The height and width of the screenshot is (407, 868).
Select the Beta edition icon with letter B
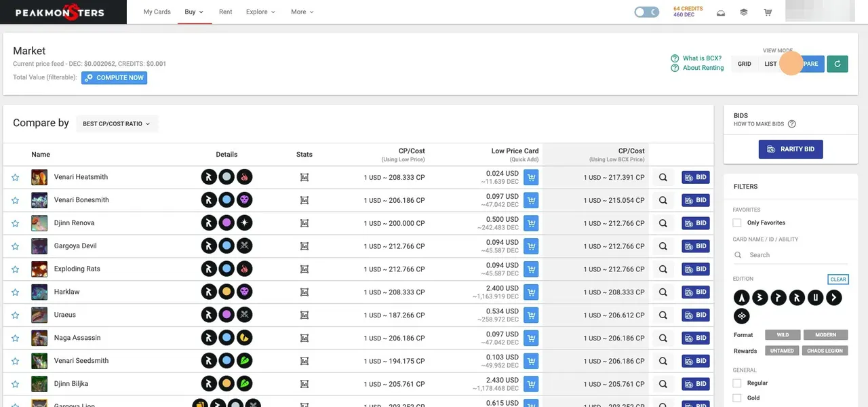[x=760, y=297]
